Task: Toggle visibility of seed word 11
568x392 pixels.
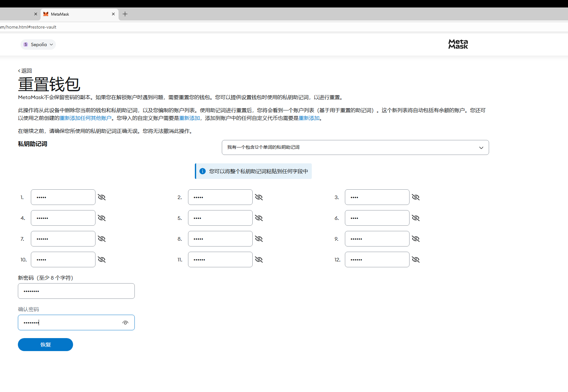Action: pyautogui.click(x=259, y=259)
